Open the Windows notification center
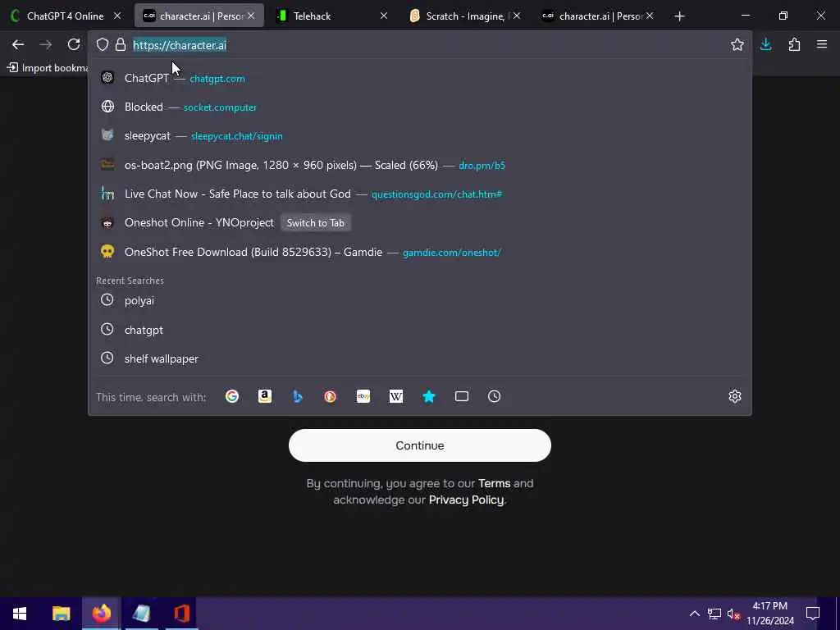 point(813,614)
